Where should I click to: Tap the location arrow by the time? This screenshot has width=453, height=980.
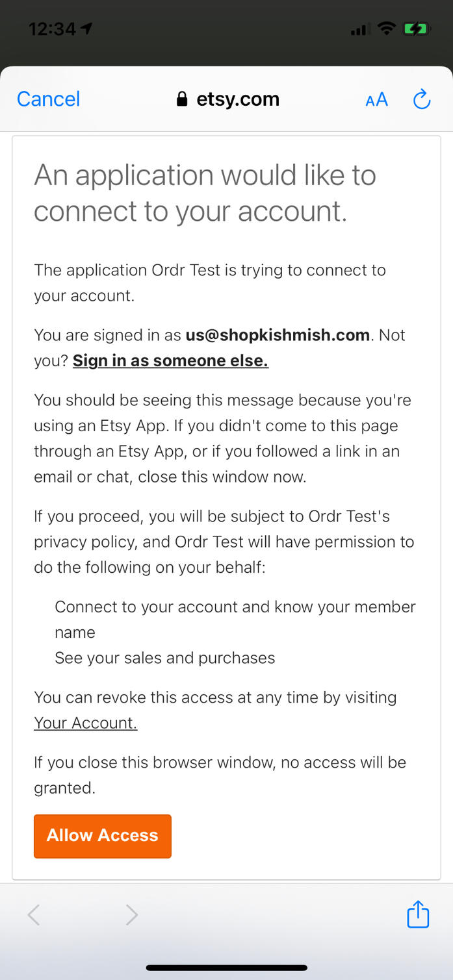click(x=86, y=29)
